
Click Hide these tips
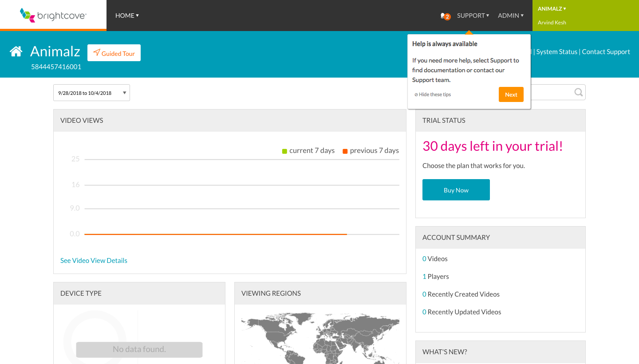tap(433, 94)
